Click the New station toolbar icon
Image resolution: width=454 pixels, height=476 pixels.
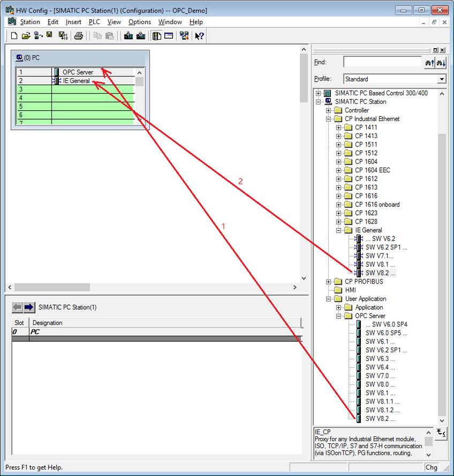pos(14,36)
